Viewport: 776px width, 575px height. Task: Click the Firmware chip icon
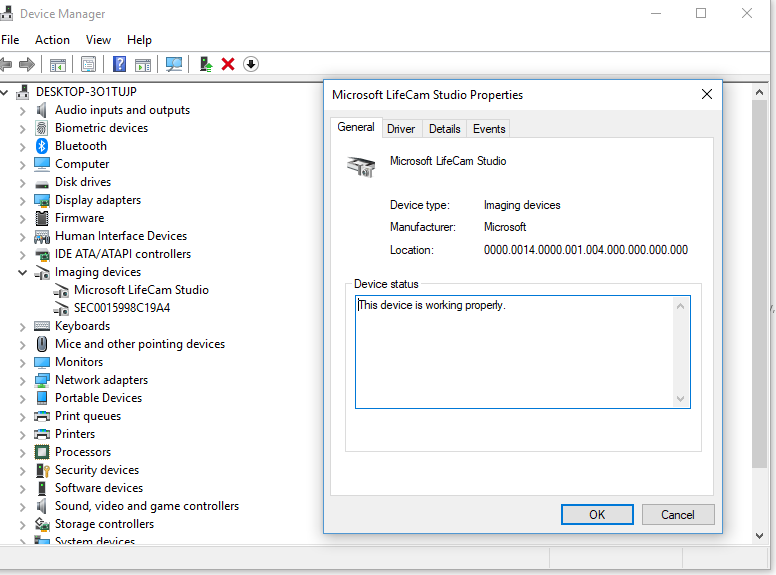point(42,218)
